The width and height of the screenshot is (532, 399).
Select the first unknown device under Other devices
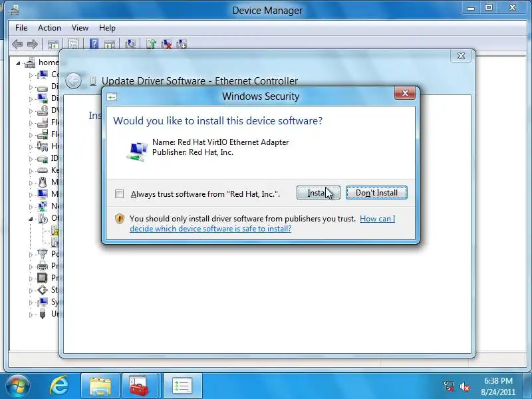[55, 230]
